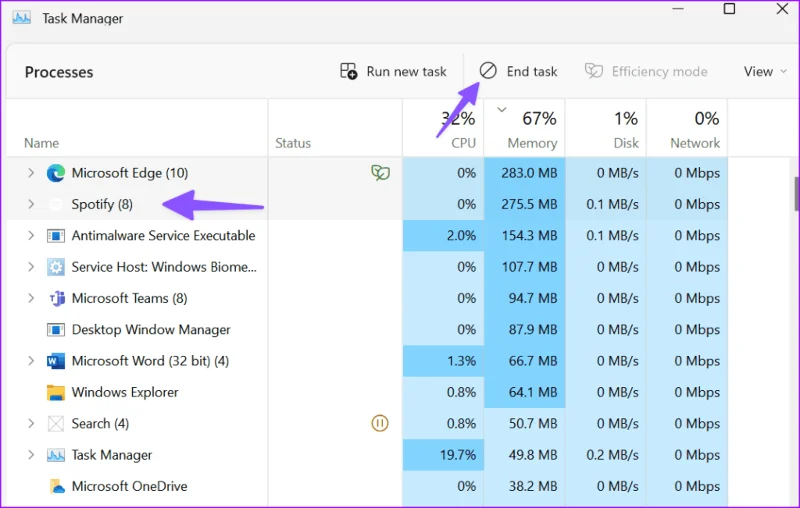The height and width of the screenshot is (508, 800).
Task: Click the Service Host gear icon
Action: coord(56,267)
